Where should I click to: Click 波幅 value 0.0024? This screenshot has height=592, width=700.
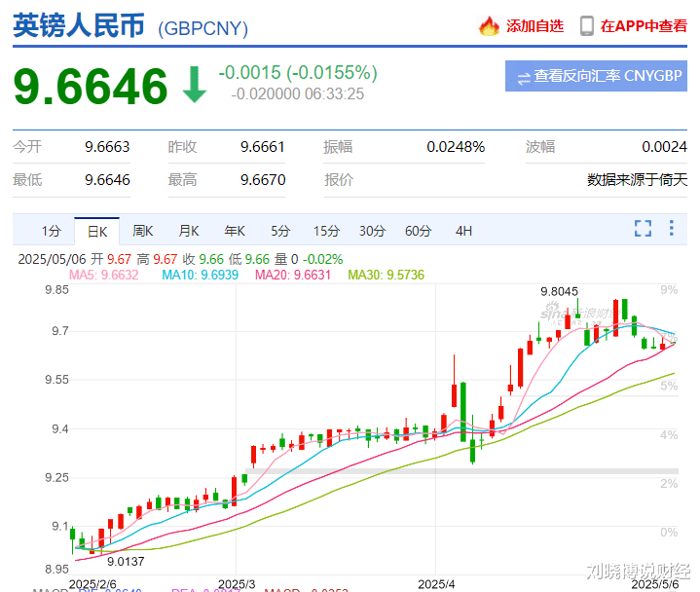(664, 147)
